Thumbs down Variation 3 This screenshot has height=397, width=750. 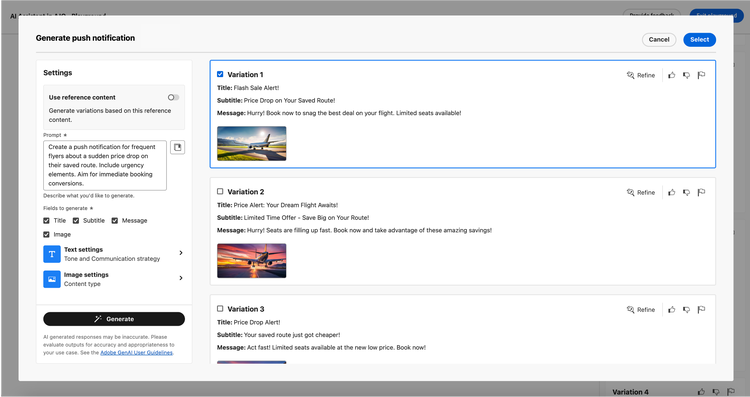pos(686,309)
